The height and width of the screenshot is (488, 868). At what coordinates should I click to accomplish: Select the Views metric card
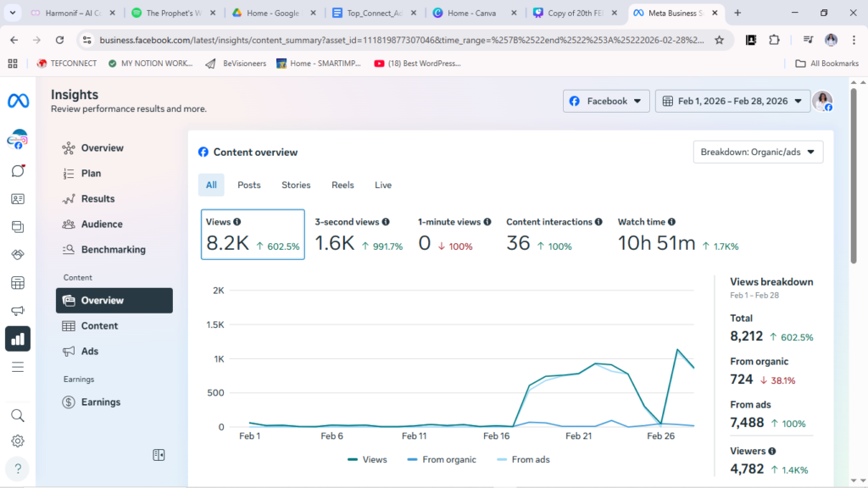pos(253,234)
